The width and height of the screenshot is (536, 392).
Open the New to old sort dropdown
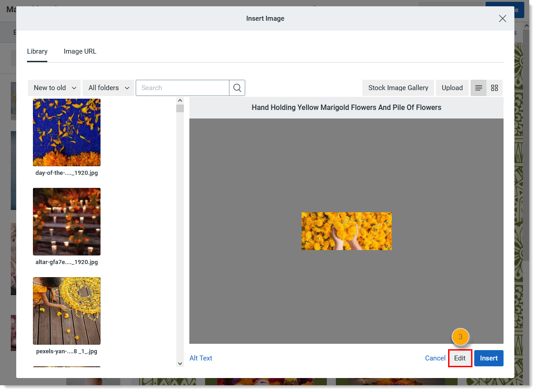pyautogui.click(x=55, y=88)
